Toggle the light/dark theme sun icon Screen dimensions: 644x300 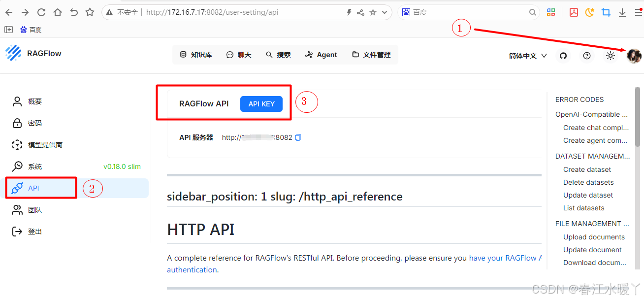[611, 56]
